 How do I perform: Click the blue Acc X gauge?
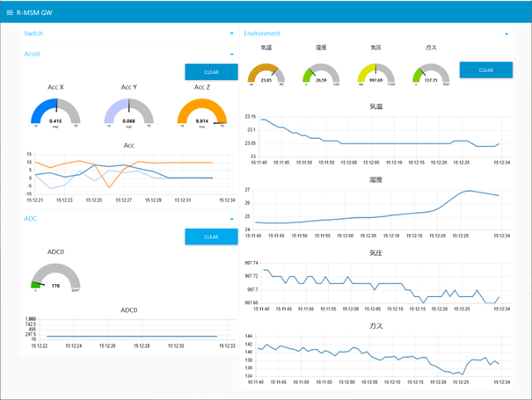click(x=55, y=112)
